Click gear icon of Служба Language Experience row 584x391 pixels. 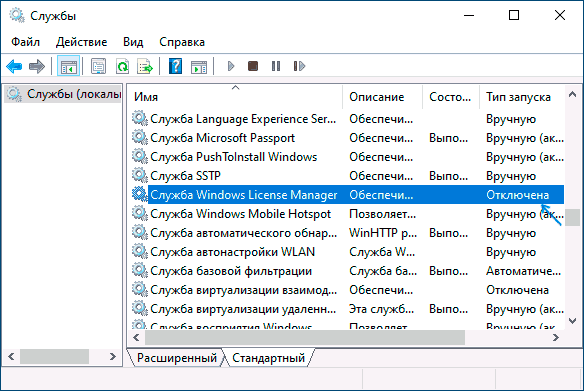pos(140,118)
